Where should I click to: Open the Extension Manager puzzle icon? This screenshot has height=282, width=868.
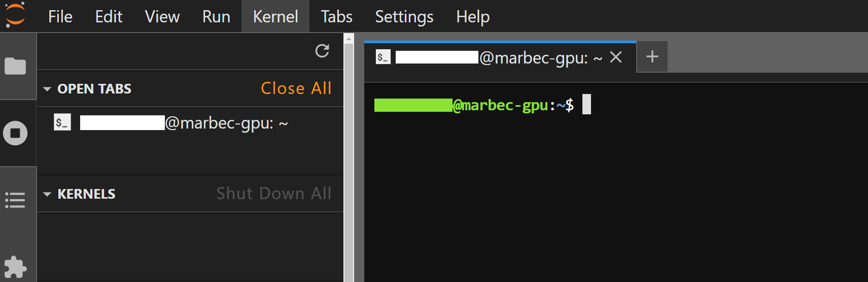coord(15,267)
